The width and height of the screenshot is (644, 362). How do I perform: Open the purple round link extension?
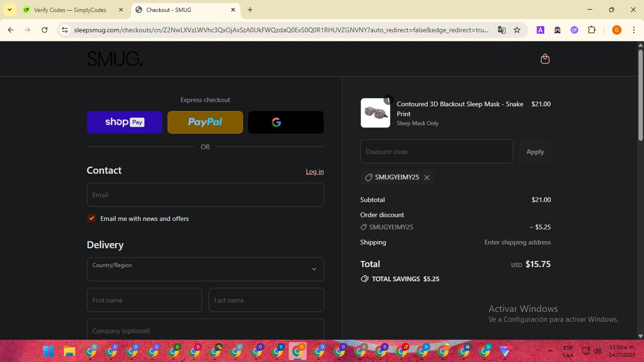574,30
